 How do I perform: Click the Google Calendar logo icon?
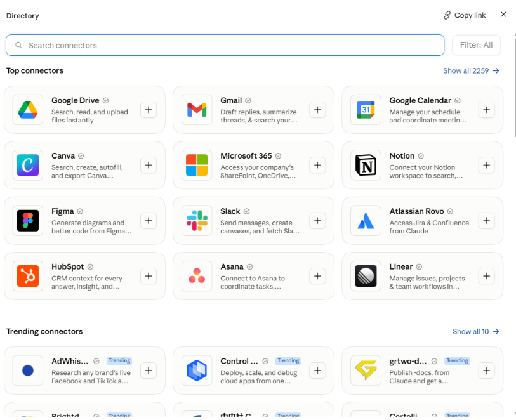(x=366, y=110)
